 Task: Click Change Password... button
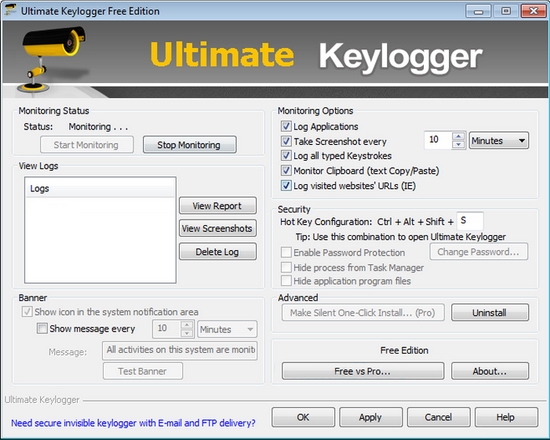pyautogui.click(x=478, y=252)
